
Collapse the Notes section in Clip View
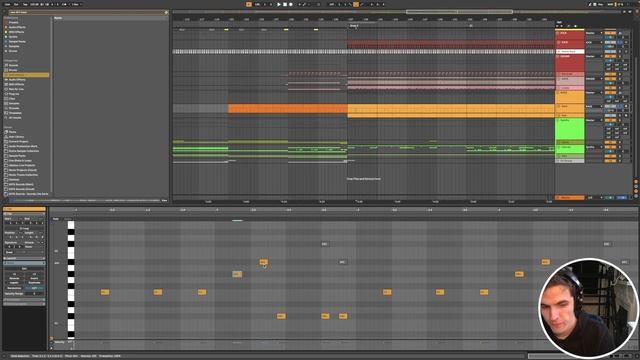tap(24, 264)
